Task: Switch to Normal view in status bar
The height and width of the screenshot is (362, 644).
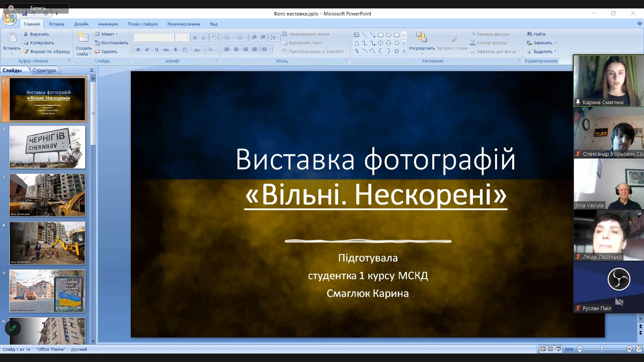Action: [543, 349]
